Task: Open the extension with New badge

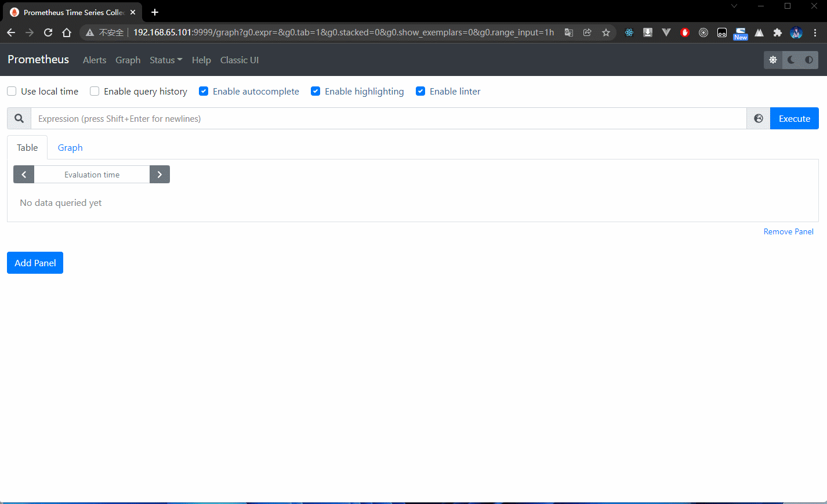Action: (x=741, y=33)
